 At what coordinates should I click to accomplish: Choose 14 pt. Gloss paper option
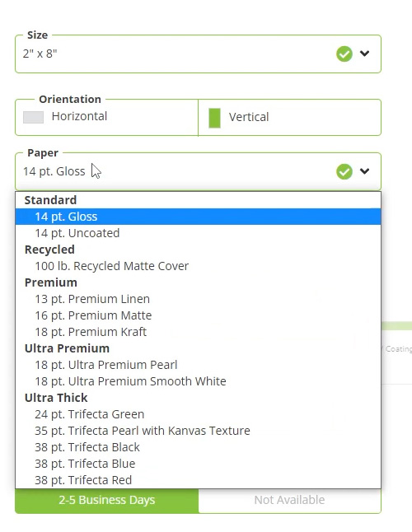tap(199, 217)
